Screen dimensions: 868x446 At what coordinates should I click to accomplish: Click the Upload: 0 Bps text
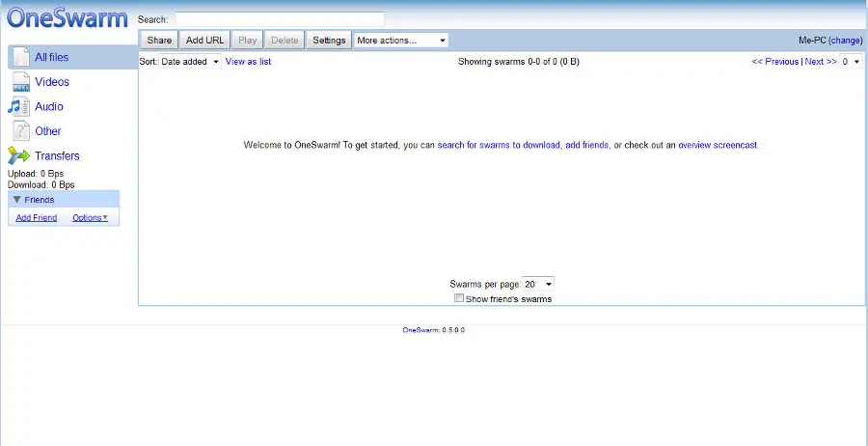(x=36, y=174)
